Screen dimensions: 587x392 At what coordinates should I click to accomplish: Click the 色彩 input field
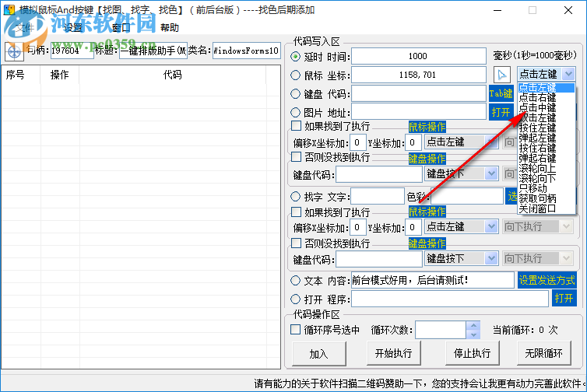(466, 196)
